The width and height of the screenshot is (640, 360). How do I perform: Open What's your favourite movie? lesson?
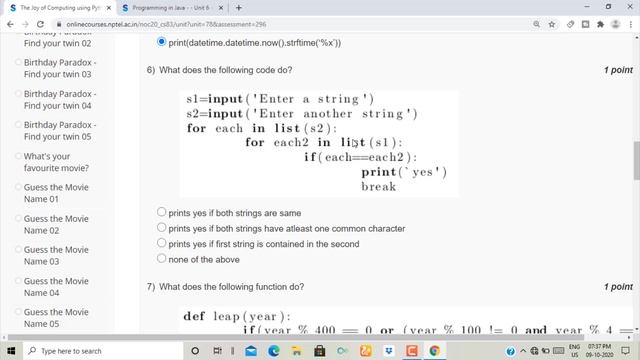point(56,162)
